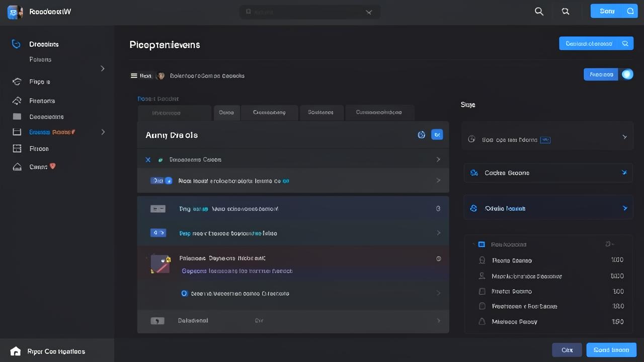644x362 pixels.
Task: Click the blue app logo in the title bar
Action: point(15,12)
